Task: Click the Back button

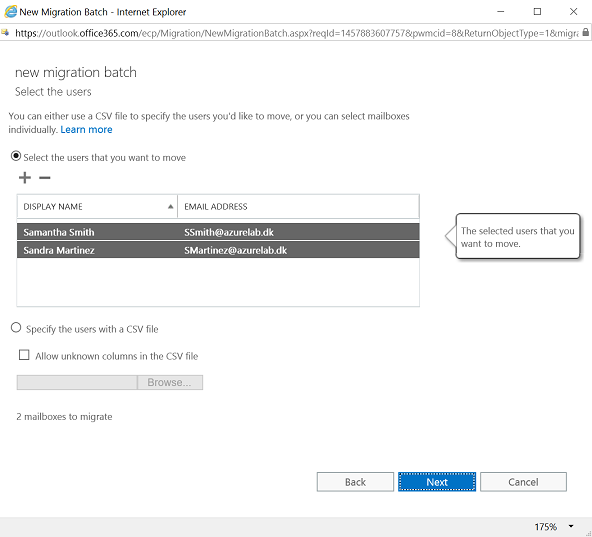Action: [x=355, y=482]
